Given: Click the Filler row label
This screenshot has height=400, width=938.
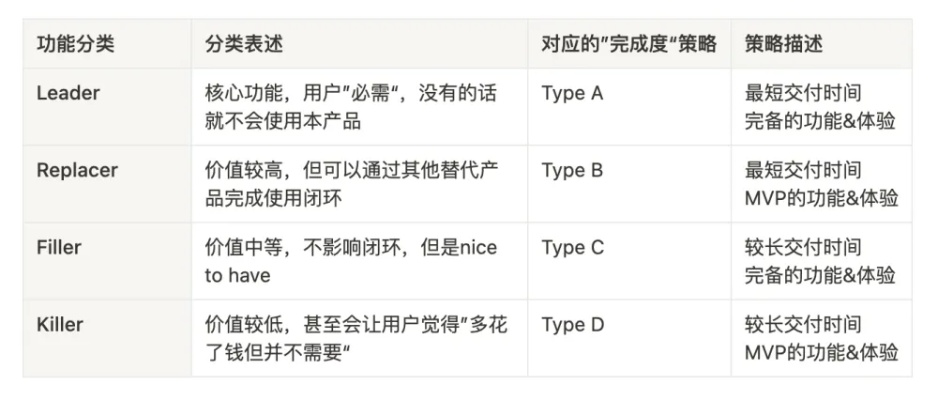Looking at the screenshot, I should pyautogui.click(x=60, y=247).
